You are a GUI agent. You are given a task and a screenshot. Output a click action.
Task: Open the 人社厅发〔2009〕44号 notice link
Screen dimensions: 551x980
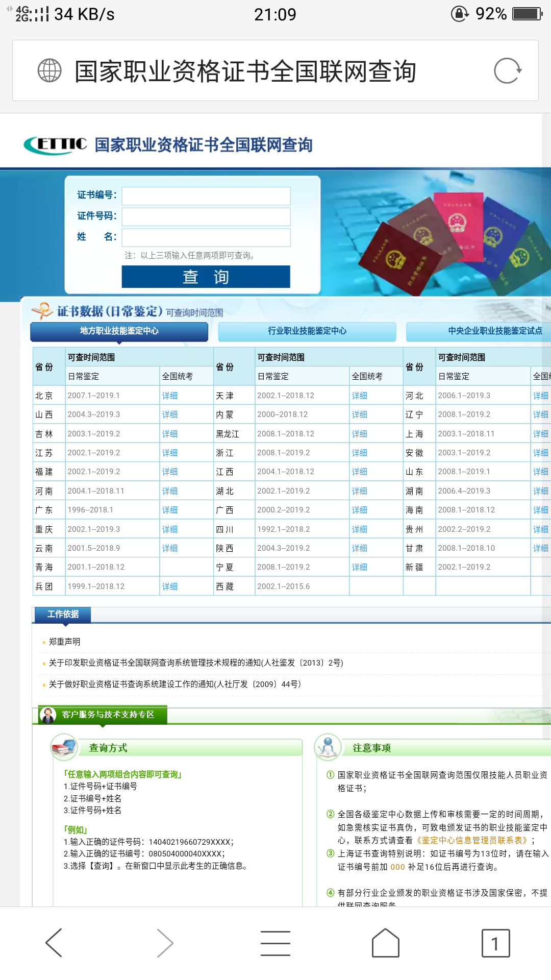tap(175, 684)
